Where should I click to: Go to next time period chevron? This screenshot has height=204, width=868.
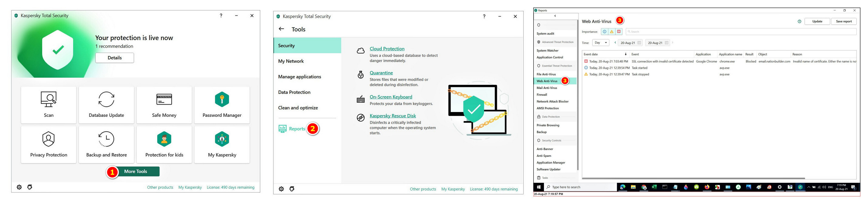tap(672, 42)
